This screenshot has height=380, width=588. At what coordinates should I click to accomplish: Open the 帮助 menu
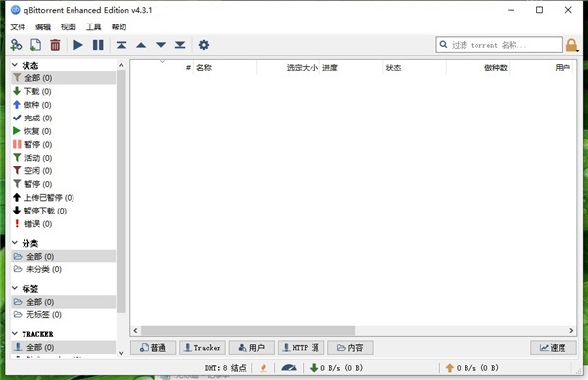(x=119, y=27)
